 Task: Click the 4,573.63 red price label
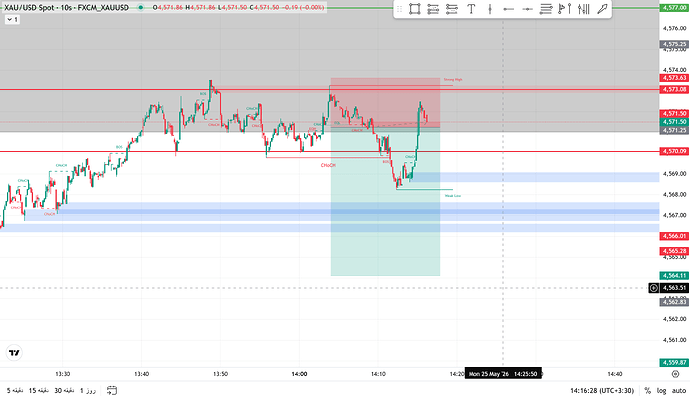[x=674, y=78]
